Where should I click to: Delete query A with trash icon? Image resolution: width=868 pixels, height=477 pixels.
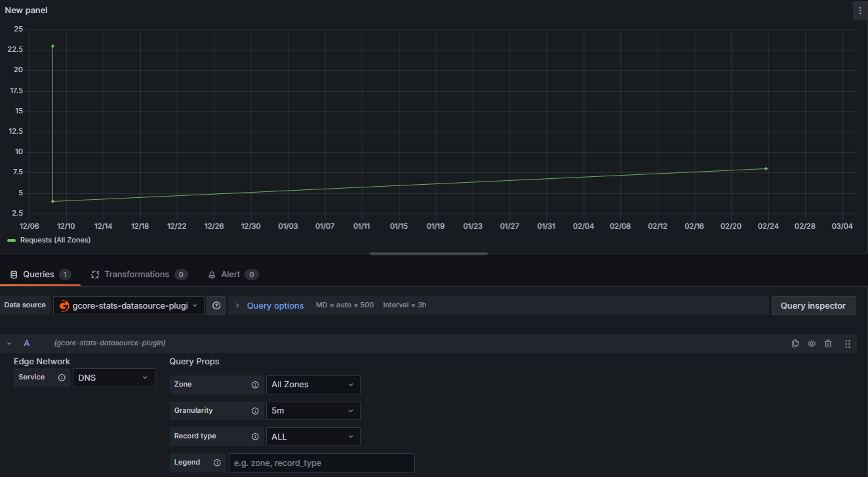click(x=828, y=343)
